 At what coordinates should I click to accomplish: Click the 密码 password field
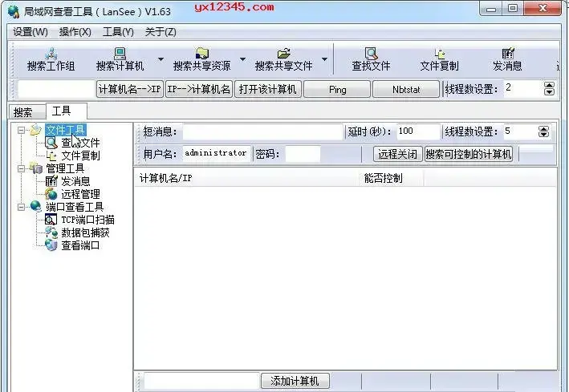click(x=303, y=154)
